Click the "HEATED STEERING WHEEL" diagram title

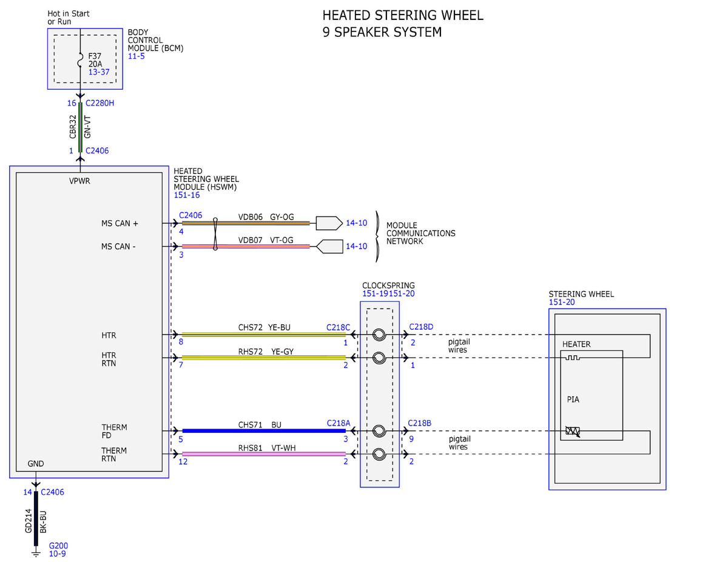click(x=403, y=15)
